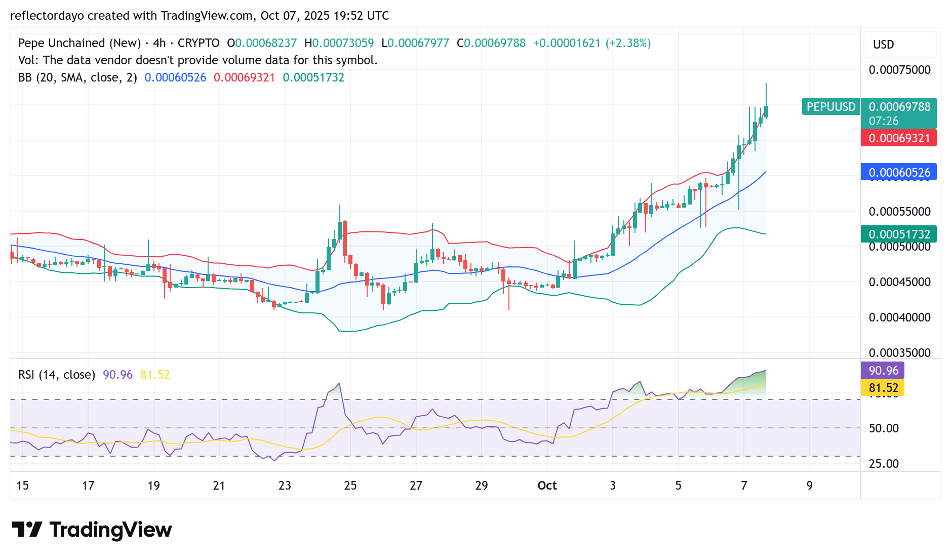Click the green BB lower value 0.00051732 in legend
Image resolution: width=951 pixels, height=560 pixels.
pos(313,77)
